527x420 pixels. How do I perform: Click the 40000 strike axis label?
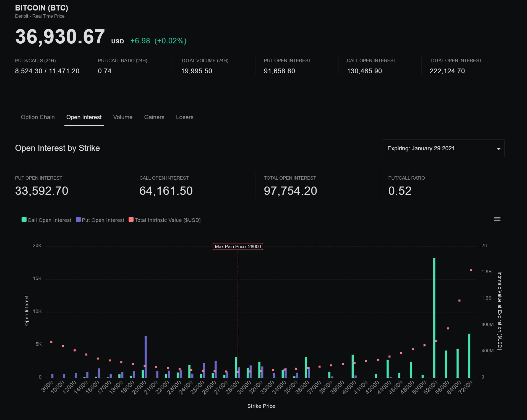click(349, 387)
